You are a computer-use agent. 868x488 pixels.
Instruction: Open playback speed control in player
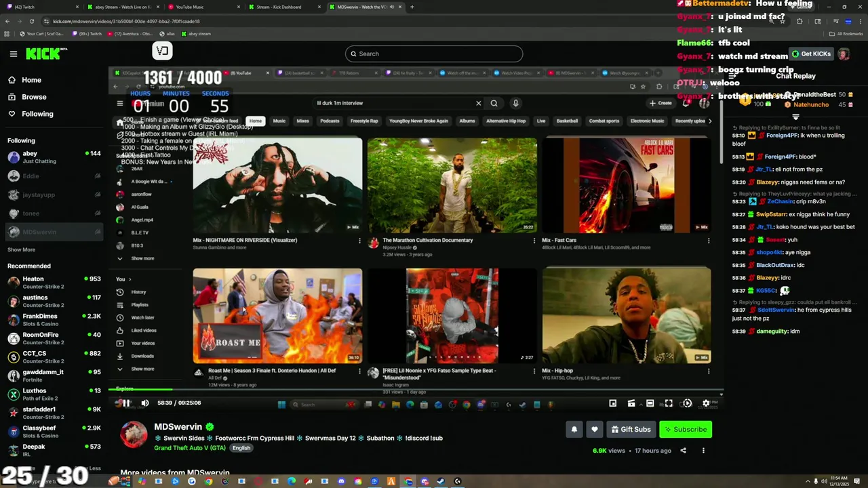(687, 403)
